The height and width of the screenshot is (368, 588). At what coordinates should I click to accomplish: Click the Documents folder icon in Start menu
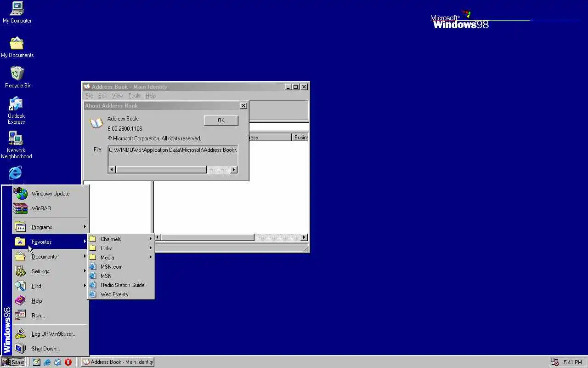point(20,257)
